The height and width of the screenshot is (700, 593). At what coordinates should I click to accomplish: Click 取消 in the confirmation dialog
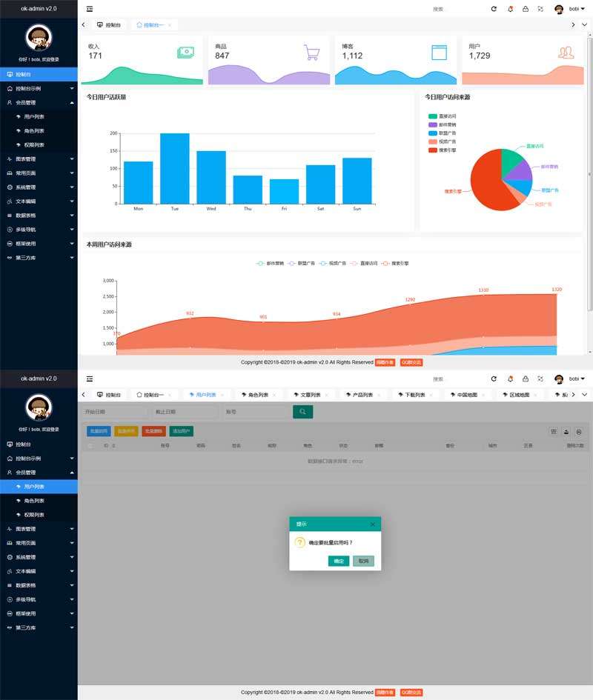(x=363, y=561)
